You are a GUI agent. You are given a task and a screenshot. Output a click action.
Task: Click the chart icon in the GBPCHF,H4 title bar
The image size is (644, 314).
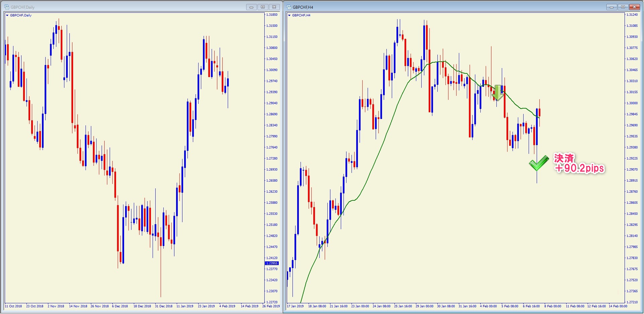(289, 7)
